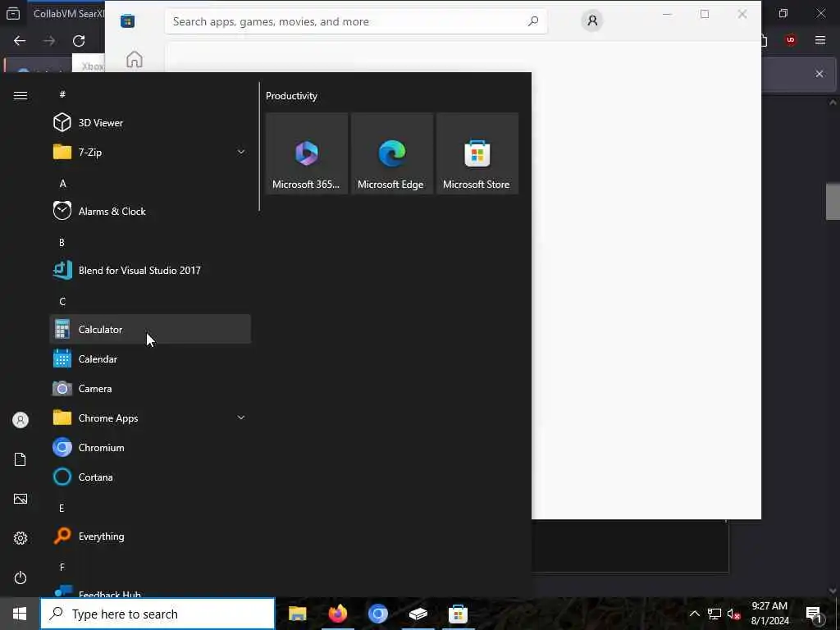Open the user account icon in Start
The image size is (840, 630).
(21, 420)
